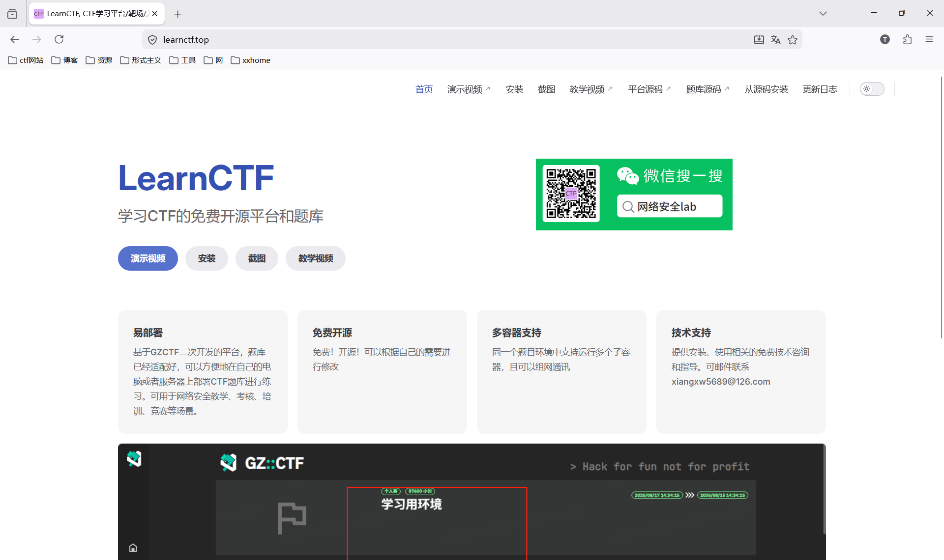Go to 安装 in the top navigation
This screenshot has width=944, height=560.
click(x=514, y=89)
